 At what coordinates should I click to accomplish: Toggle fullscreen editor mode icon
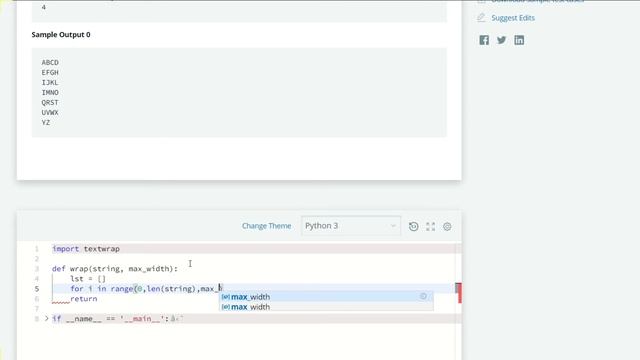pos(431,227)
